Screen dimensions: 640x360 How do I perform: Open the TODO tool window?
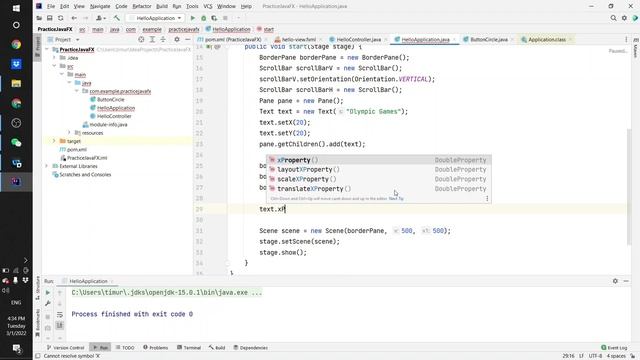[125, 348]
